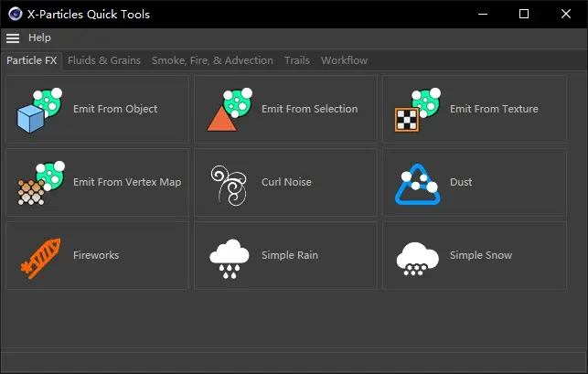This screenshot has height=374, width=588.
Task: Go to the Workflow tab
Action: pos(344,60)
